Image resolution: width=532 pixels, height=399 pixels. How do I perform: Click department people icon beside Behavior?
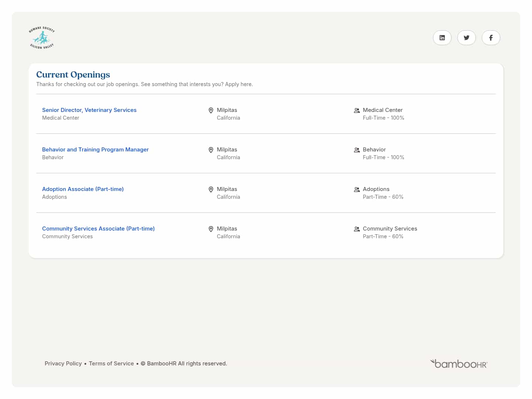point(357,150)
